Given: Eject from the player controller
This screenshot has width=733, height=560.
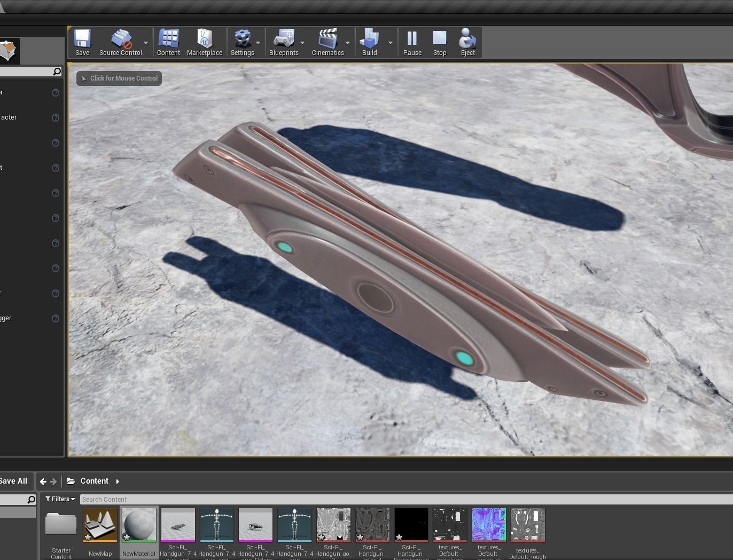Looking at the screenshot, I should pos(467,42).
